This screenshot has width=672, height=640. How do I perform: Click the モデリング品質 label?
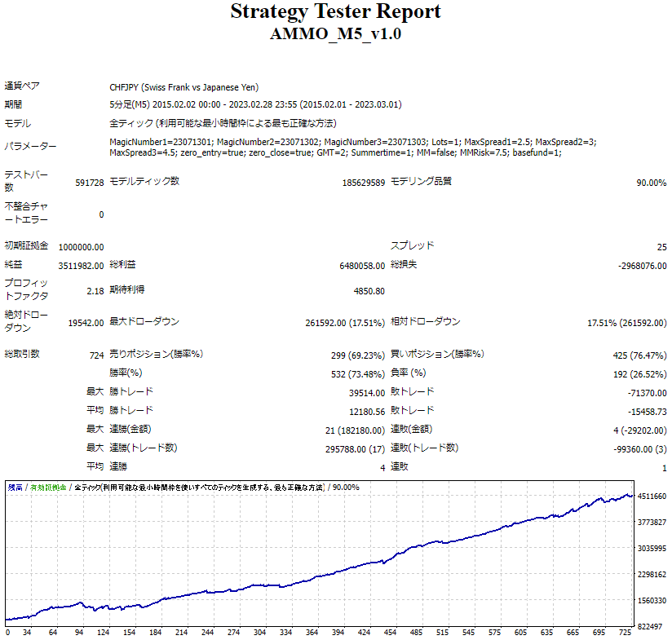(421, 181)
